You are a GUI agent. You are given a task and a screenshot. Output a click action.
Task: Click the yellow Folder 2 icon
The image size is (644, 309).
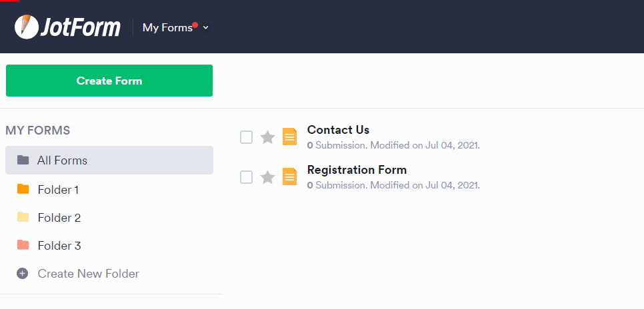pos(23,217)
